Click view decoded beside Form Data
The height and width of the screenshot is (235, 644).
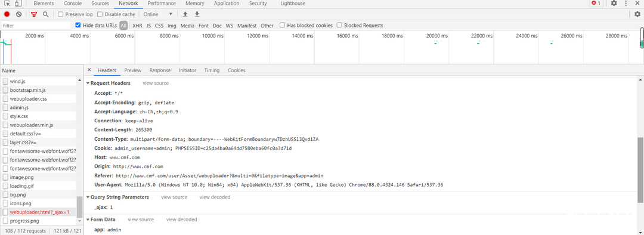click(181, 219)
